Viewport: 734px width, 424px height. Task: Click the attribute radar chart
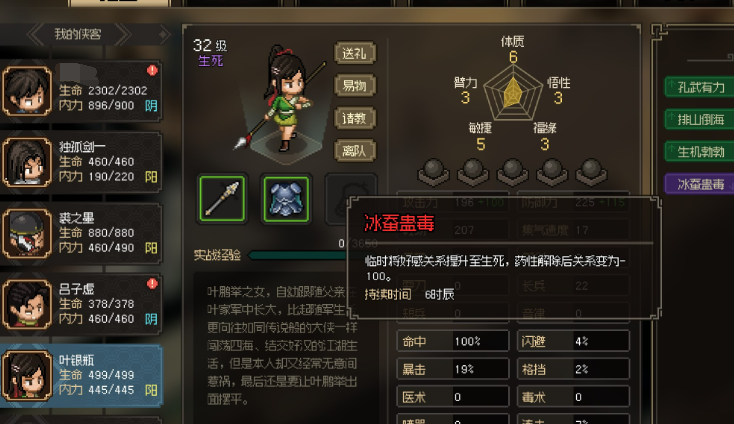tap(513, 93)
